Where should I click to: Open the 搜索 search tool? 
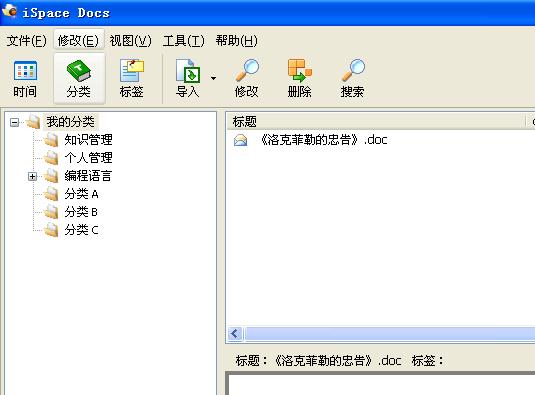(352, 78)
